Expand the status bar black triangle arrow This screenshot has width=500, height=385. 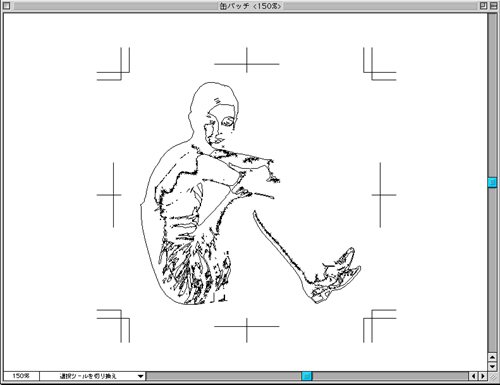point(141,376)
